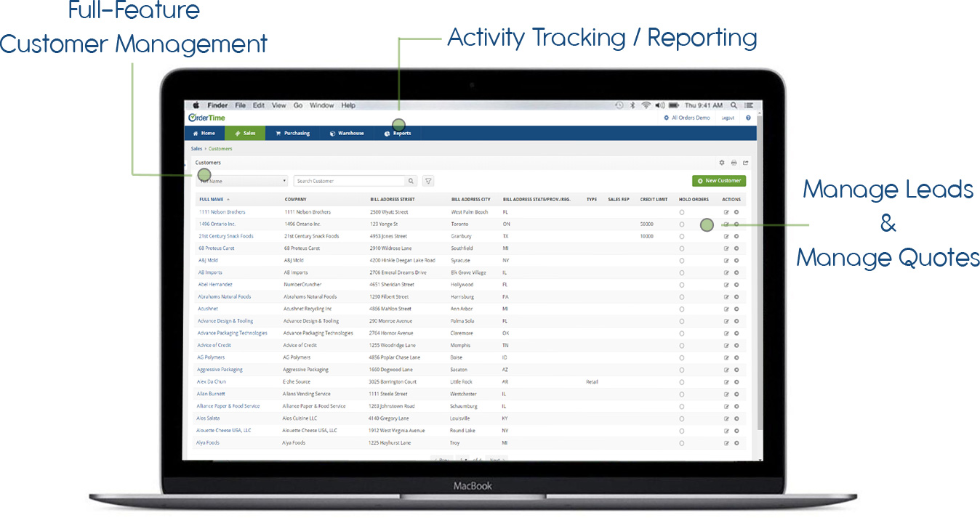Click the export icon in Customers panel
980x523 pixels.
pyautogui.click(x=745, y=163)
